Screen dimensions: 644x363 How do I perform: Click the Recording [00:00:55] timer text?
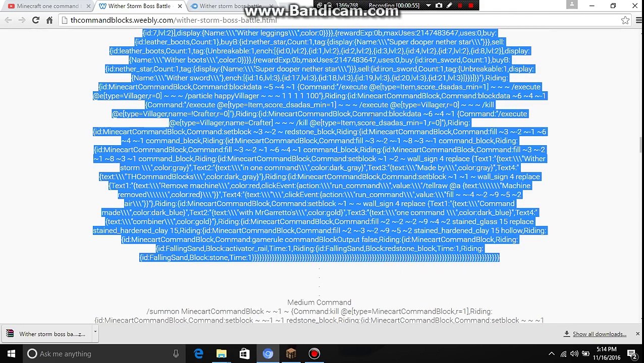(394, 6)
